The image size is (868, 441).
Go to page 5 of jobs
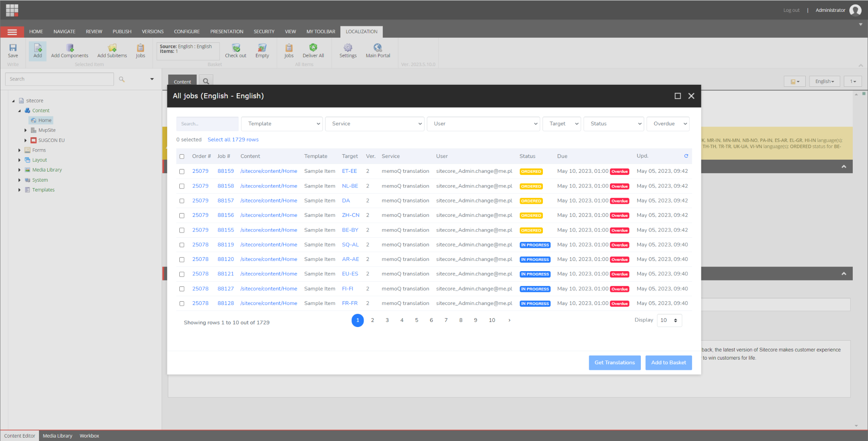(x=417, y=320)
